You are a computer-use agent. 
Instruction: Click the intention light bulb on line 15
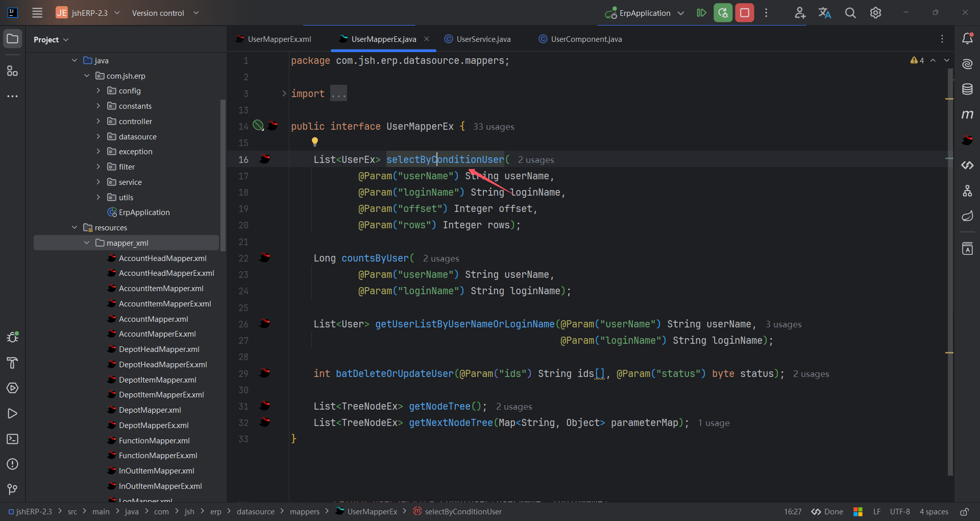click(x=315, y=141)
